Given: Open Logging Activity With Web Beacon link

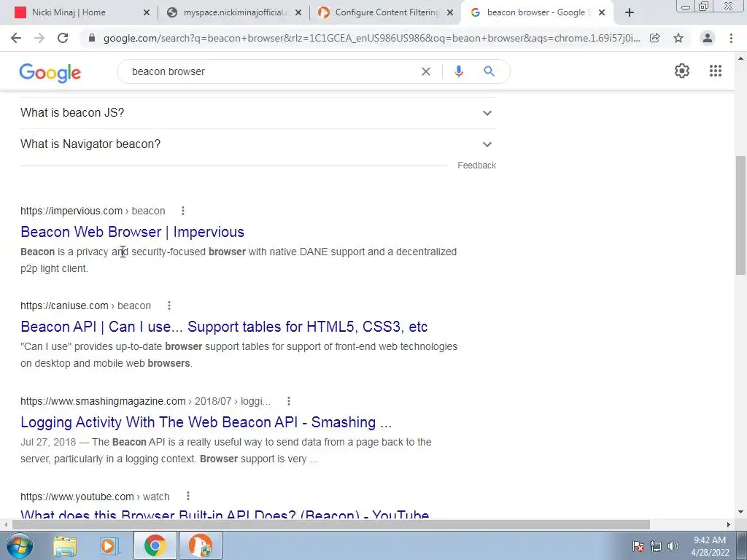Looking at the screenshot, I should [x=206, y=422].
